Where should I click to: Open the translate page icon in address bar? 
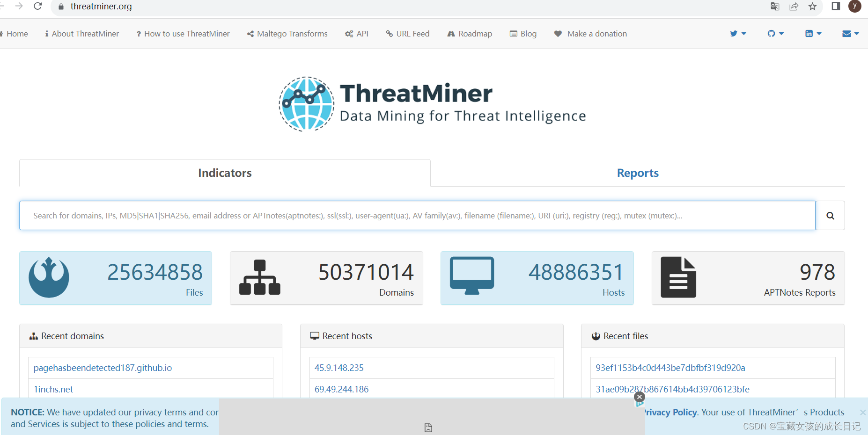point(775,6)
